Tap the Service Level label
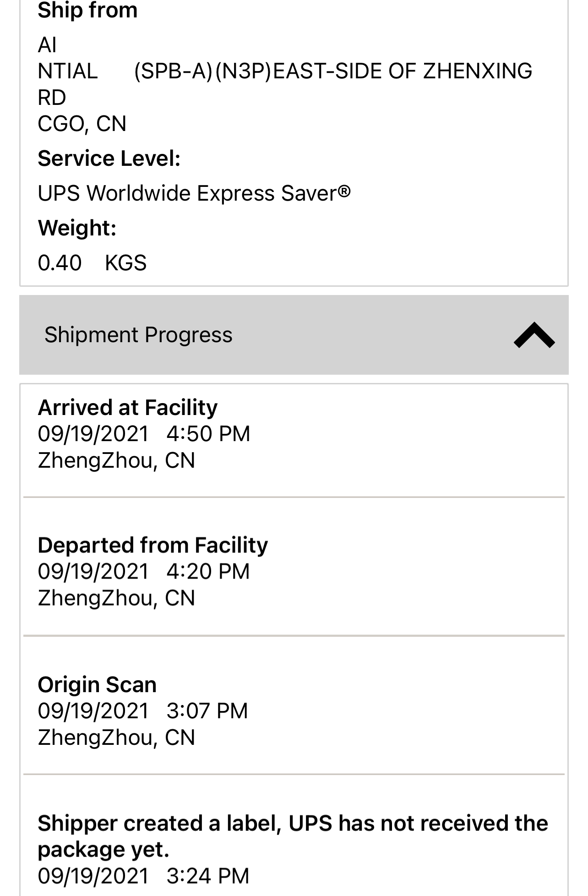 [109, 158]
